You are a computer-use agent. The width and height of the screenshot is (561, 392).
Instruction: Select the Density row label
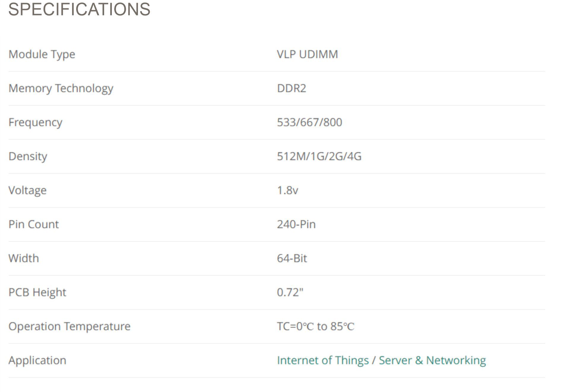coord(28,156)
